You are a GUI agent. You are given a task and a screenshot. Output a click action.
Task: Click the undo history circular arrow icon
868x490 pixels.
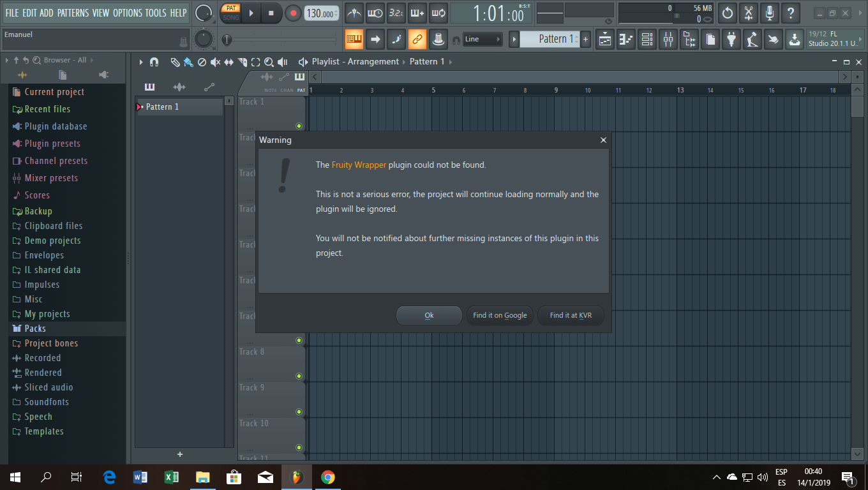[728, 13]
